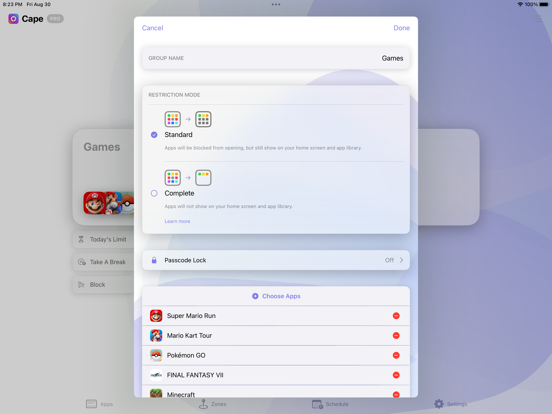Click the Complete mode colored app grid icon

pyautogui.click(x=172, y=177)
